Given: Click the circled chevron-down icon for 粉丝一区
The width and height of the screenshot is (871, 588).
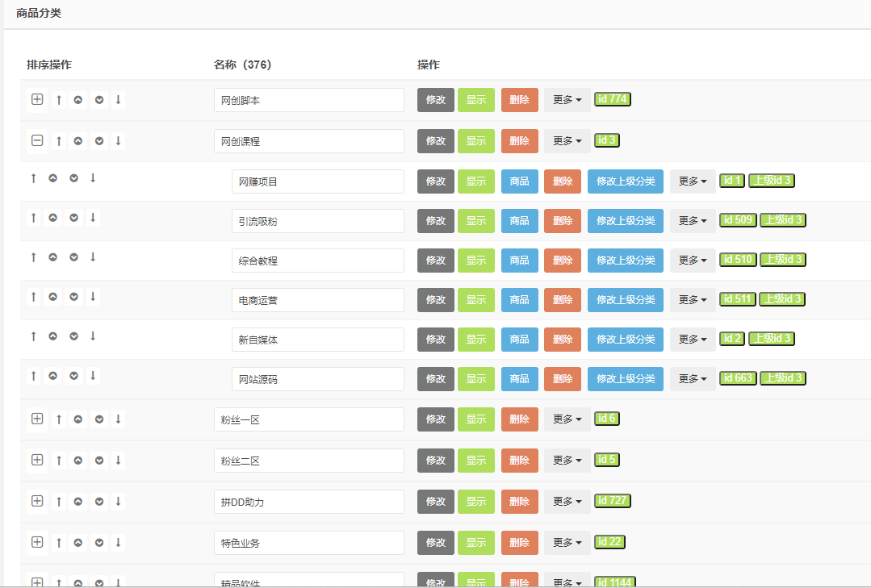Looking at the screenshot, I should click(99, 419).
